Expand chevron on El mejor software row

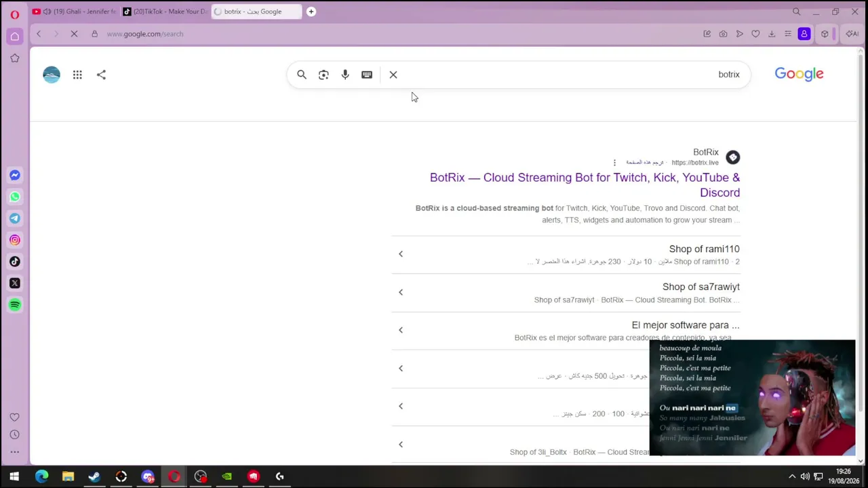click(x=401, y=330)
